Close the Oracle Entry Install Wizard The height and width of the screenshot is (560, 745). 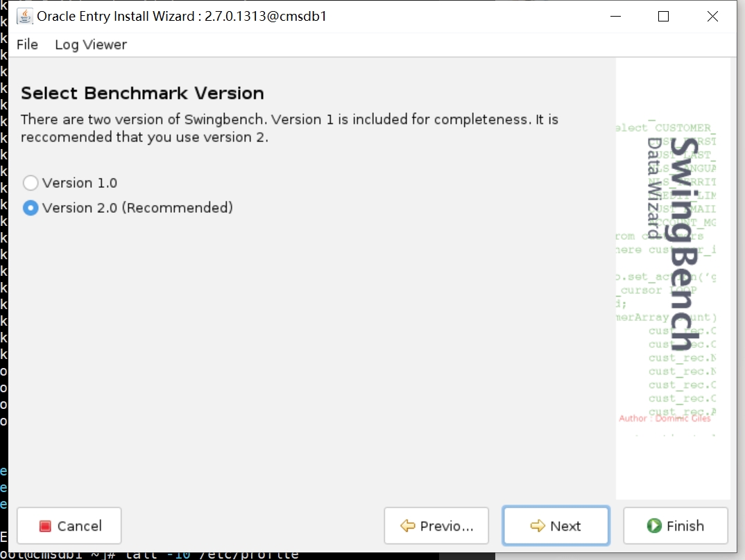[712, 16]
